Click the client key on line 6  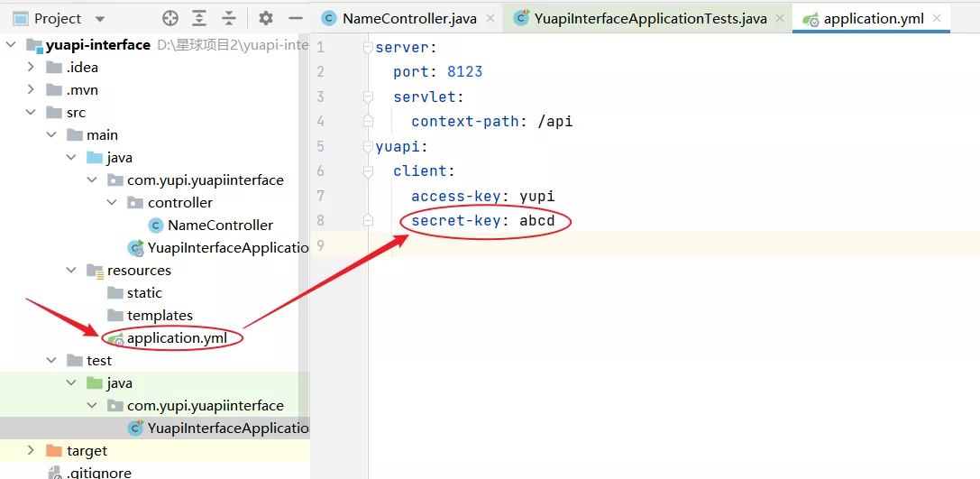(420, 170)
